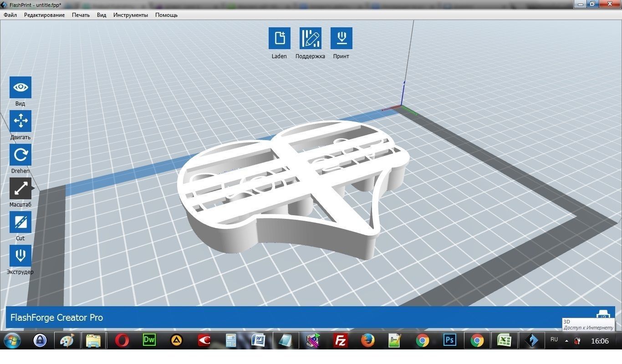The width and height of the screenshot is (622, 364).
Task: Switch to Photoshop on the taskbar
Action: pos(449,340)
